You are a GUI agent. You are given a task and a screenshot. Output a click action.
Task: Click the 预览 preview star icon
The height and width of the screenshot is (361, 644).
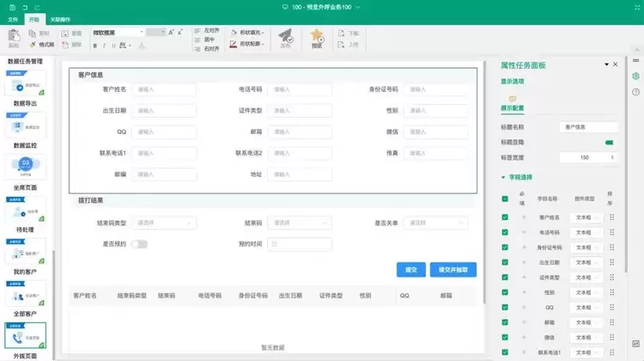(x=317, y=36)
